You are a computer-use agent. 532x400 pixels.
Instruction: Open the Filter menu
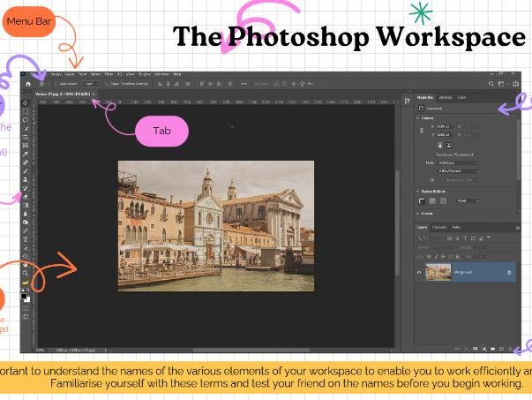tap(109, 74)
